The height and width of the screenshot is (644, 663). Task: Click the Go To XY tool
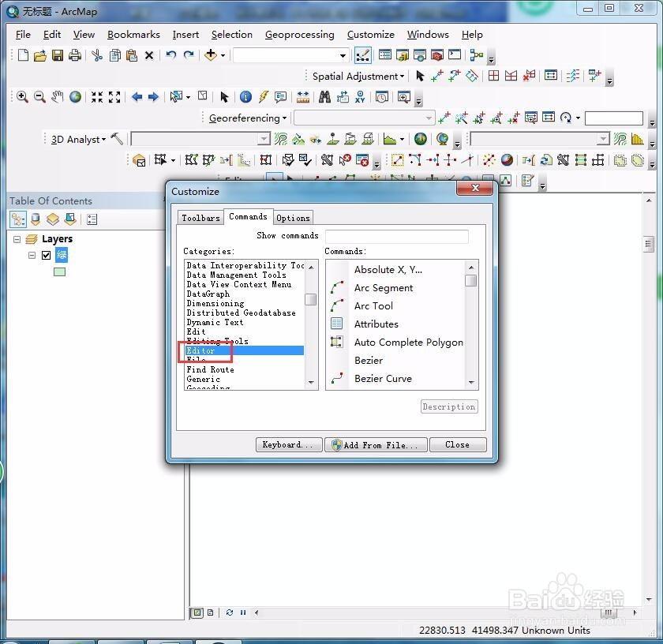[x=360, y=97]
